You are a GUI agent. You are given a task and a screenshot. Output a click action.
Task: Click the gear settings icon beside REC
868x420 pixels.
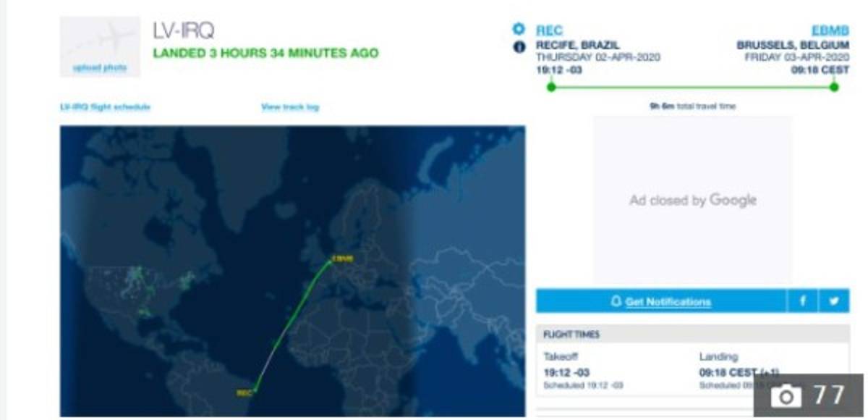pos(518,30)
